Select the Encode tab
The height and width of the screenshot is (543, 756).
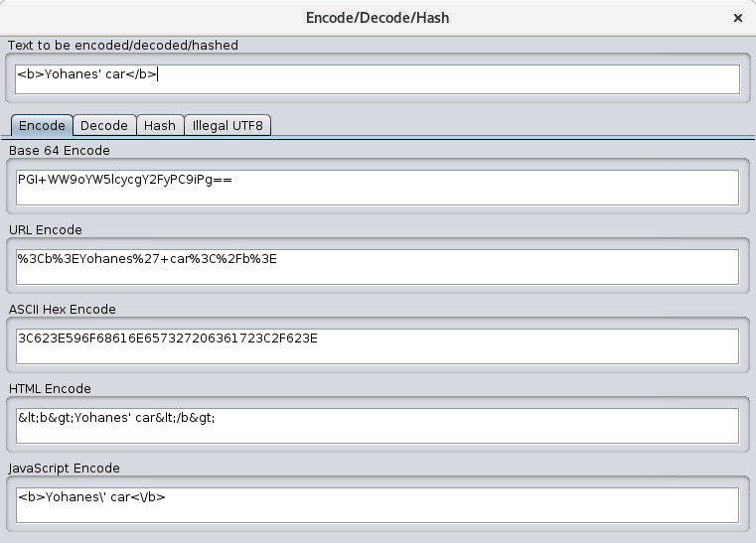[42, 125]
